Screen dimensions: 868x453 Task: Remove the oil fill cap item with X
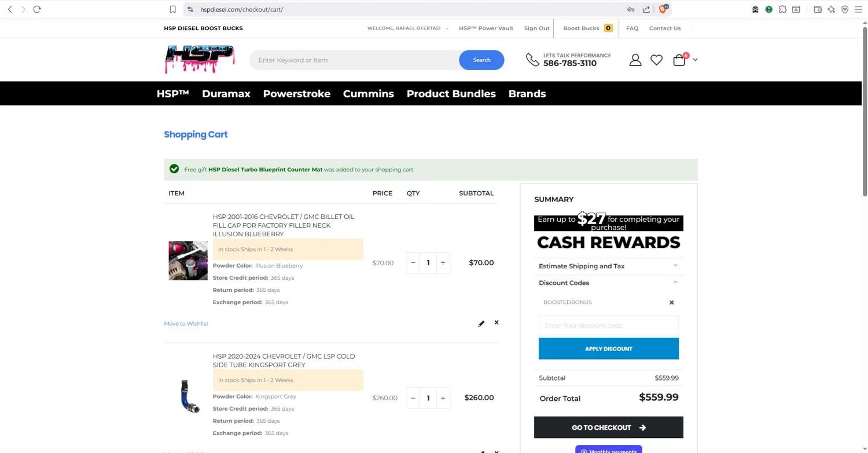pyautogui.click(x=496, y=323)
